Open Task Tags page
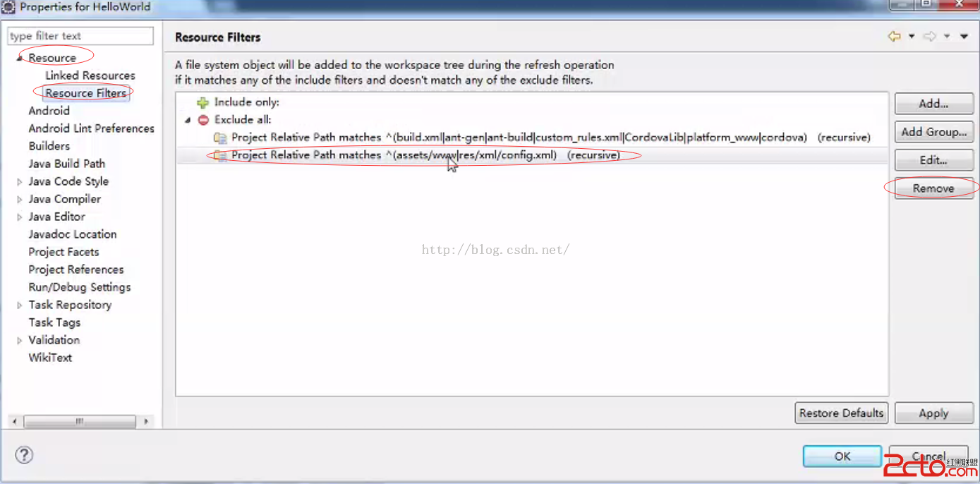Viewport: 980px width, 484px height. (54, 322)
